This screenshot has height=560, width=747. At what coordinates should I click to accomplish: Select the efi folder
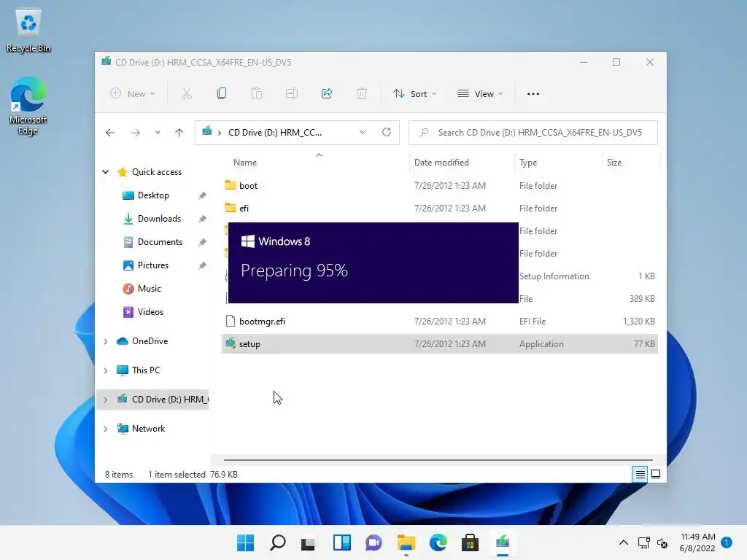(439, 209)
